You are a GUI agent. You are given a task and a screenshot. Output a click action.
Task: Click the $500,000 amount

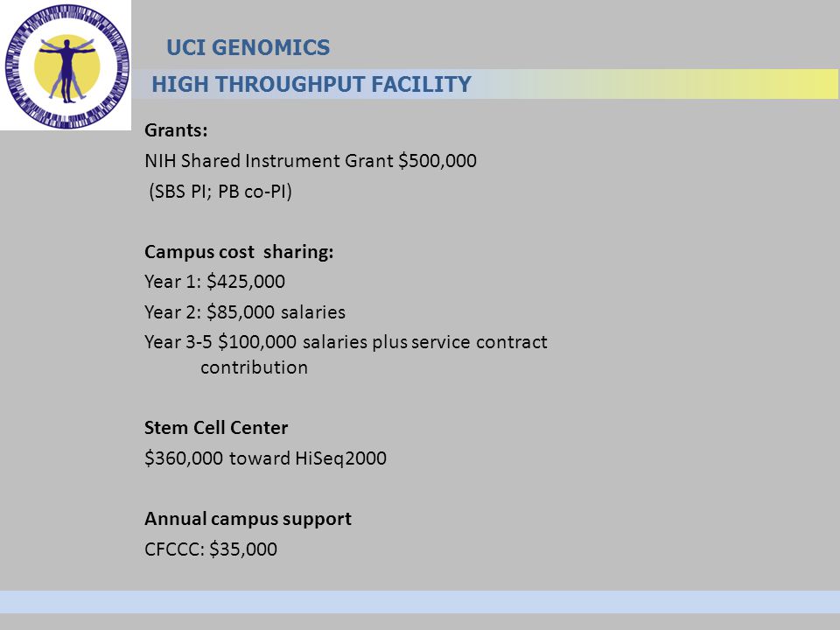[x=437, y=161]
